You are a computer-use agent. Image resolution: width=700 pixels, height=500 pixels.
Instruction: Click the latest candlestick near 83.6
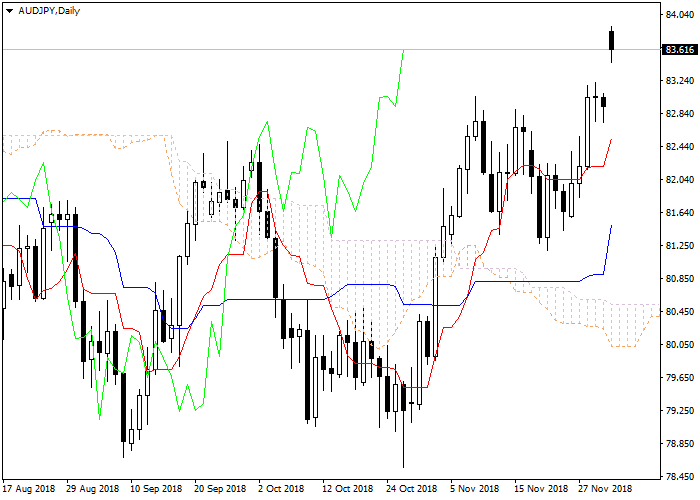point(612,40)
